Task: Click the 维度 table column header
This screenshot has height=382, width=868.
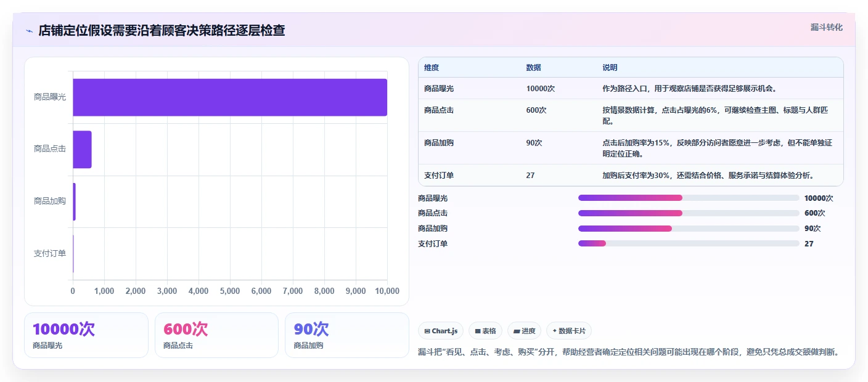Action: (x=432, y=68)
